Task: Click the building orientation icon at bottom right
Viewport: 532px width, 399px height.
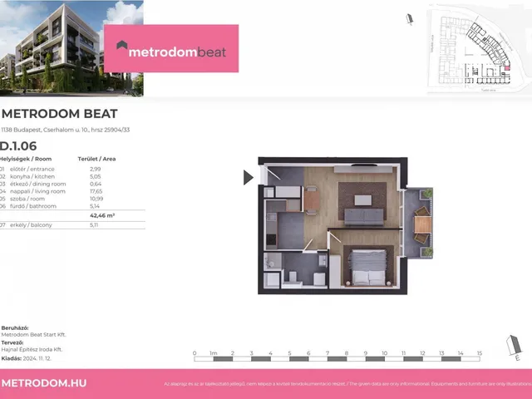Action: (513, 346)
